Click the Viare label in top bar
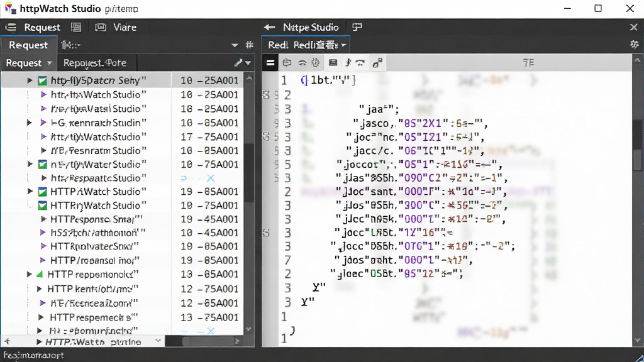Image resolution: width=644 pixels, height=362 pixels. [125, 28]
